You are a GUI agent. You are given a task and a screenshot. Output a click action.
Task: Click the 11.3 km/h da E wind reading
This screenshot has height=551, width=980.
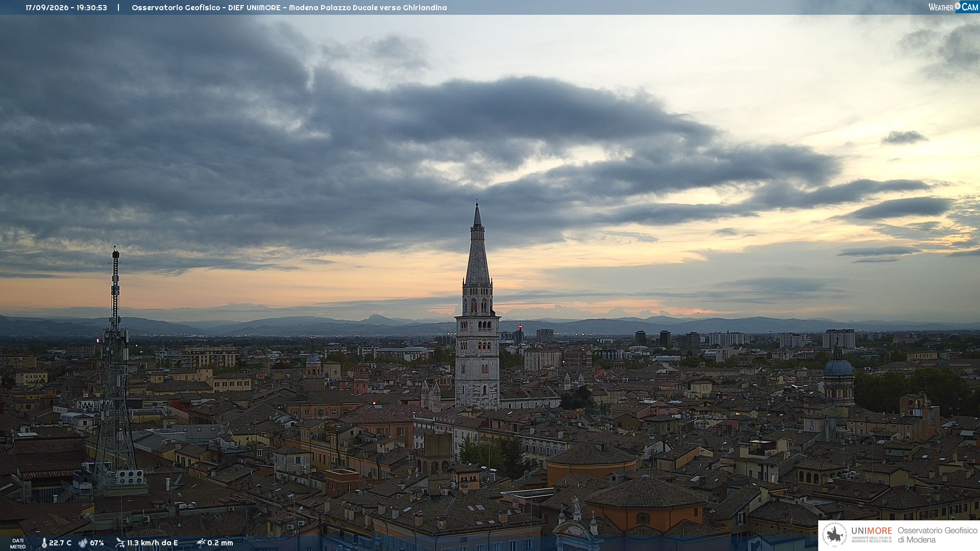click(x=153, y=543)
